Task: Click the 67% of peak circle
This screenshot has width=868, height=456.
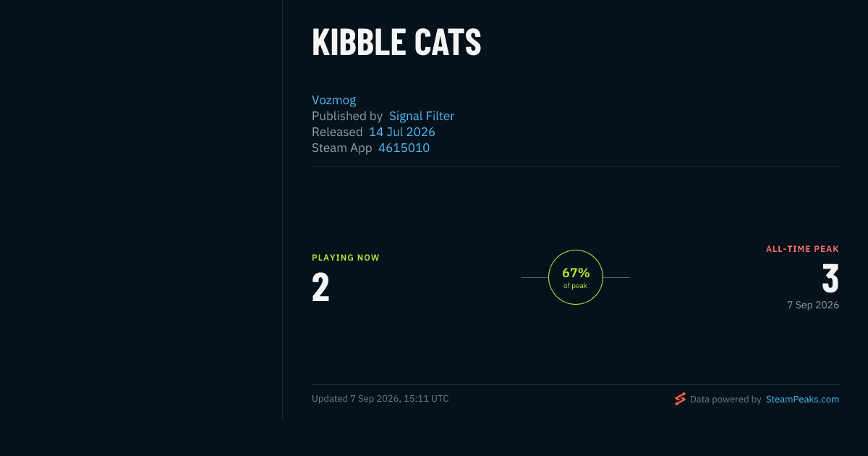Action: [x=576, y=277]
